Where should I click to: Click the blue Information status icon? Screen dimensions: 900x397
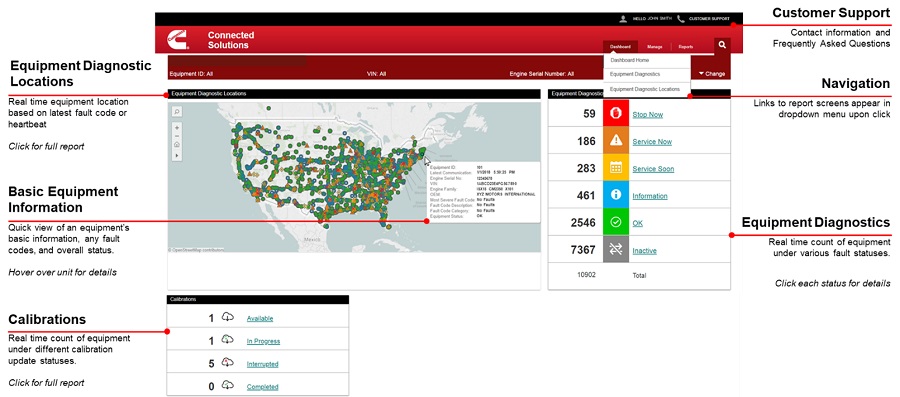[616, 196]
